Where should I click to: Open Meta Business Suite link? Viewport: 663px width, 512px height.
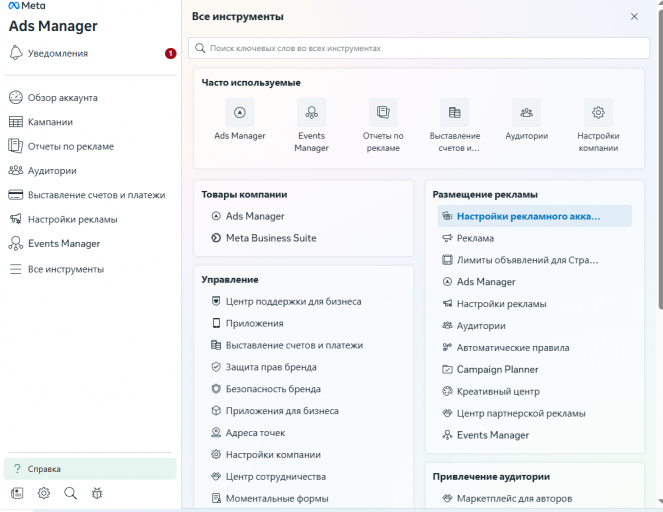pyautogui.click(x=270, y=238)
